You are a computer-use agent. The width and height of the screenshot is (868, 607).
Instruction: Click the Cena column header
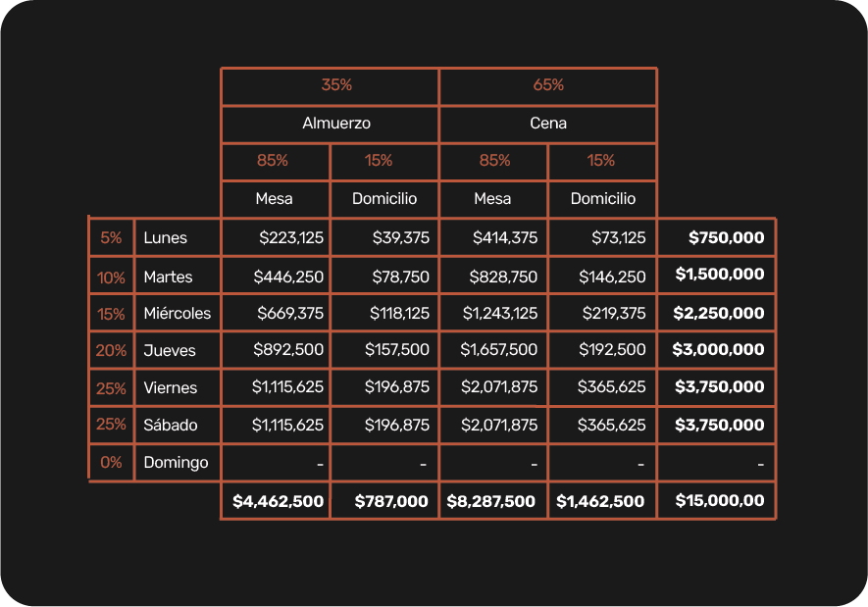(x=548, y=124)
